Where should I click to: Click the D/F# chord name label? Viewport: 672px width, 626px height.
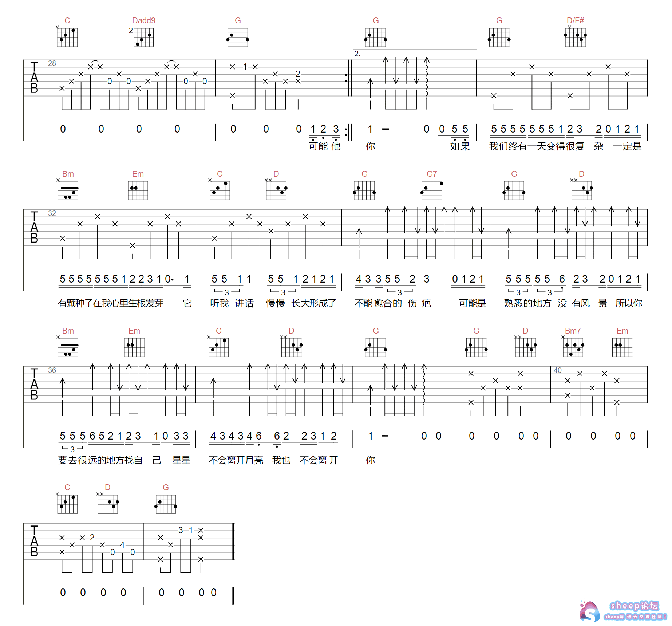click(x=575, y=21)
